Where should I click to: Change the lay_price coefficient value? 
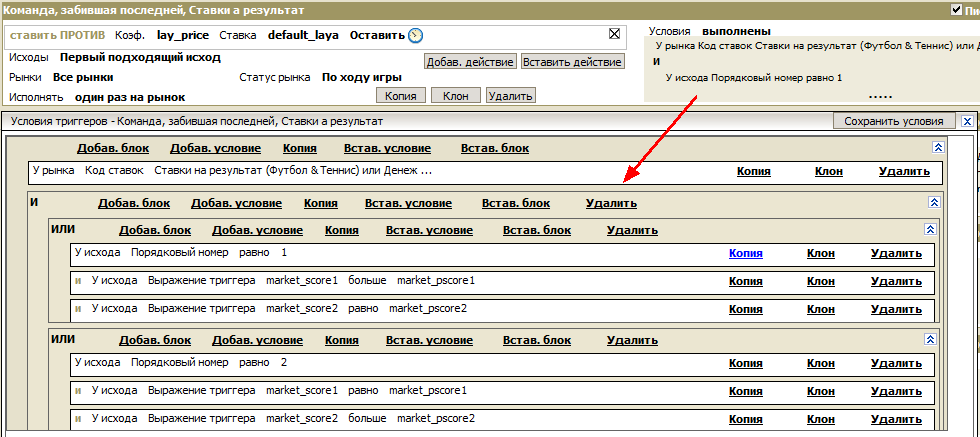coord(183,36)
